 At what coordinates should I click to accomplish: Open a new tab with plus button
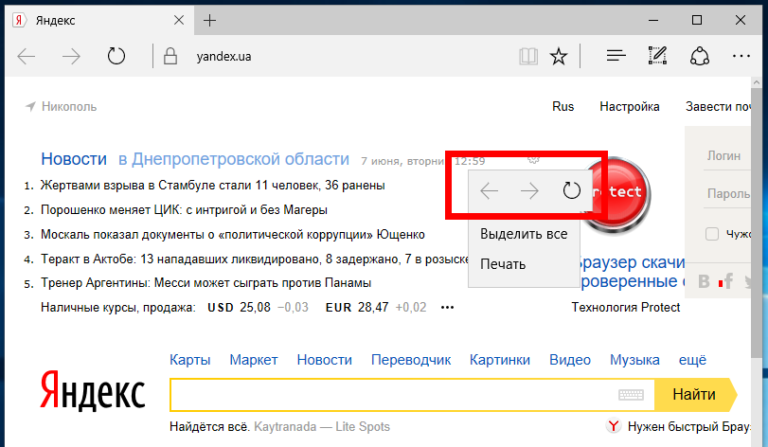tap(210, 21)
